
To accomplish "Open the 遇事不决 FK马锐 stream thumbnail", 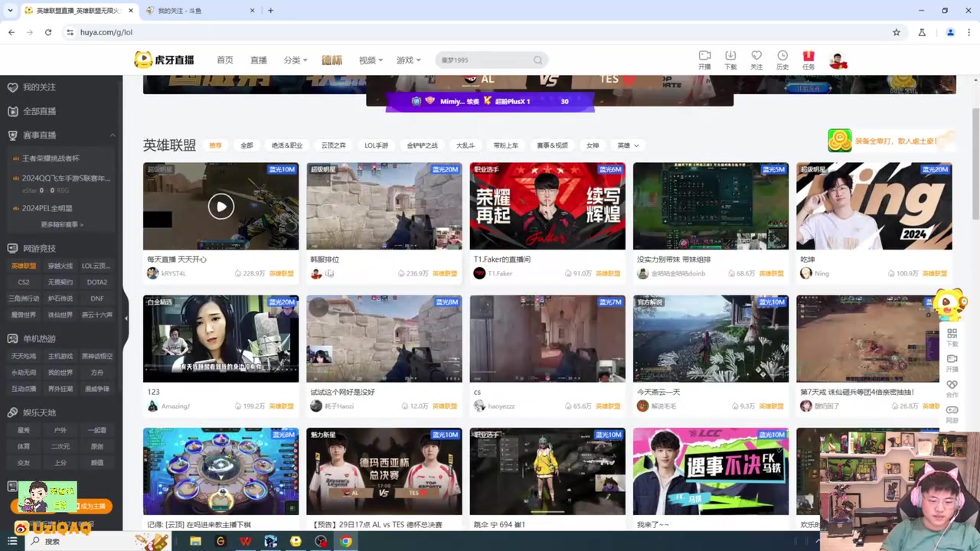I will pyautogui.click(x=710, y=471).
